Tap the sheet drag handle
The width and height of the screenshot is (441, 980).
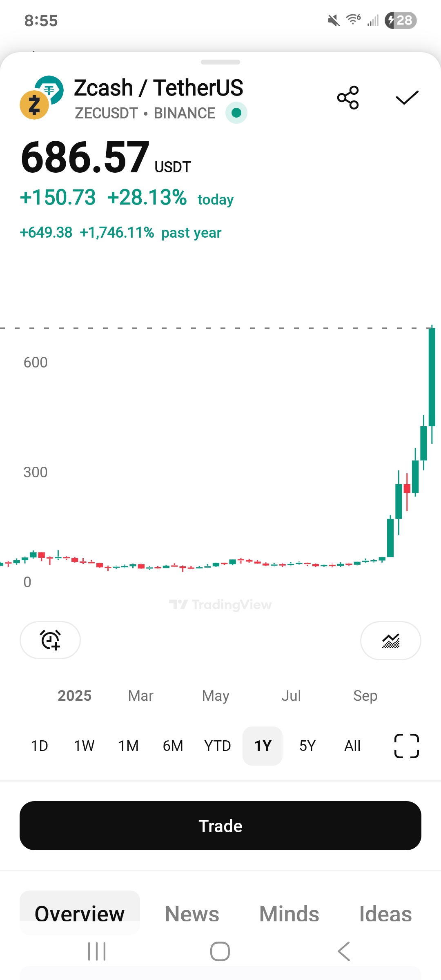coord(220,62)
